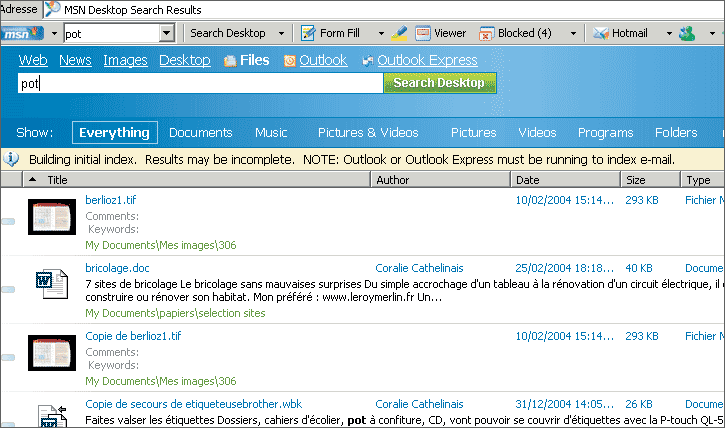Expand the Blocked (4) dropdown arrow
This screenshot has width=725, height=428.
[x=573, y=34]
